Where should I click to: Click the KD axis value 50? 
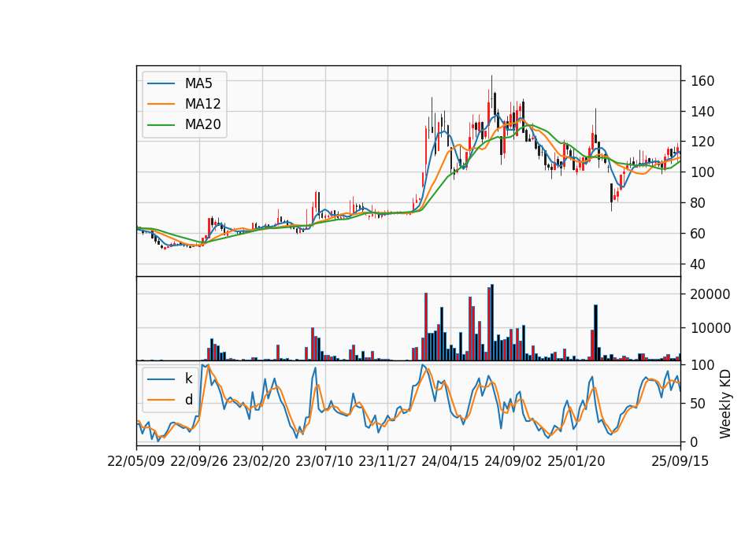point(699,403)
